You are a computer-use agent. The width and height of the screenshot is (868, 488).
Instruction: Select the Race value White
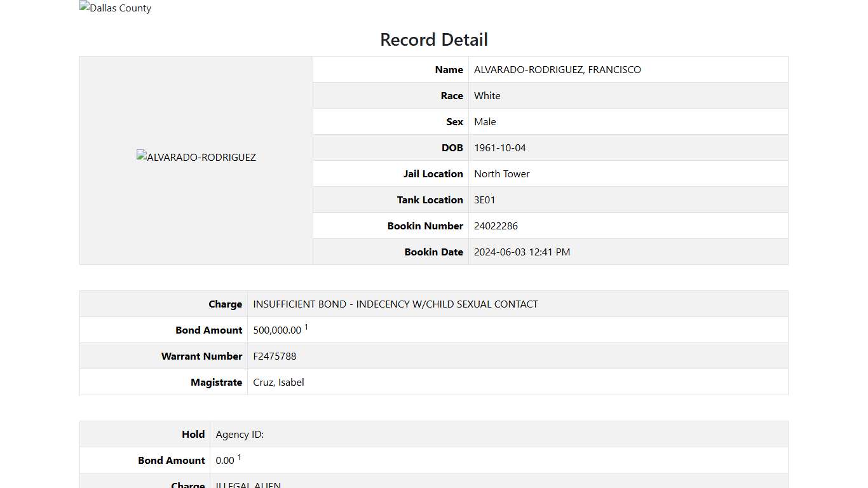pyautogui.click(x=487, y=95)
